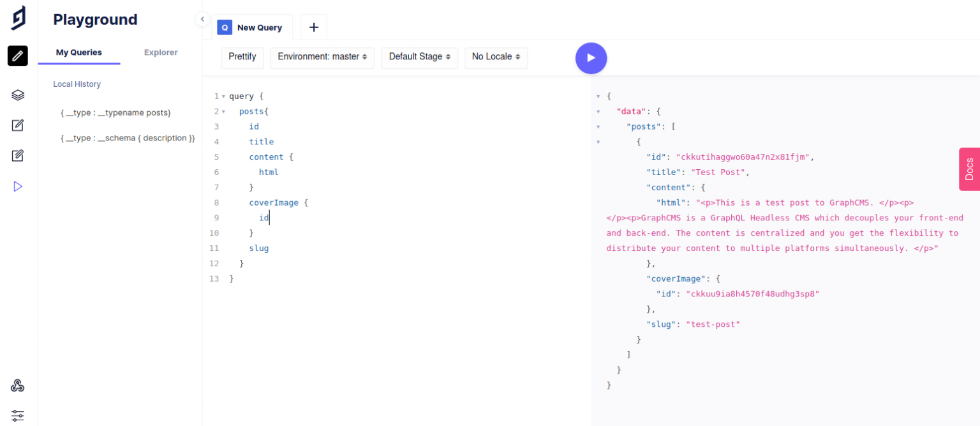This screenshot has height=426, width=980.
Task: Open the Docs panel
Action: click(x=969, y=169)
